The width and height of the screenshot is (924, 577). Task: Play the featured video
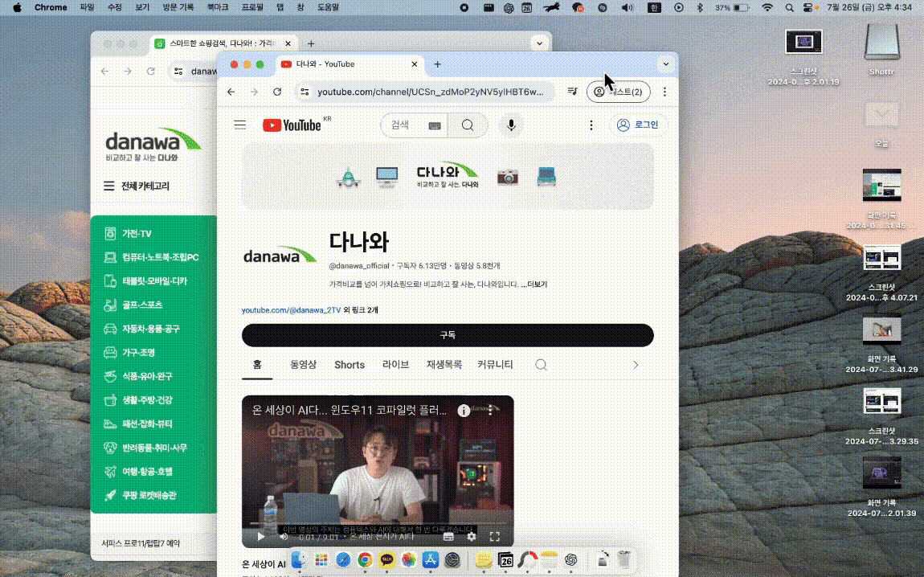(261, 536)
